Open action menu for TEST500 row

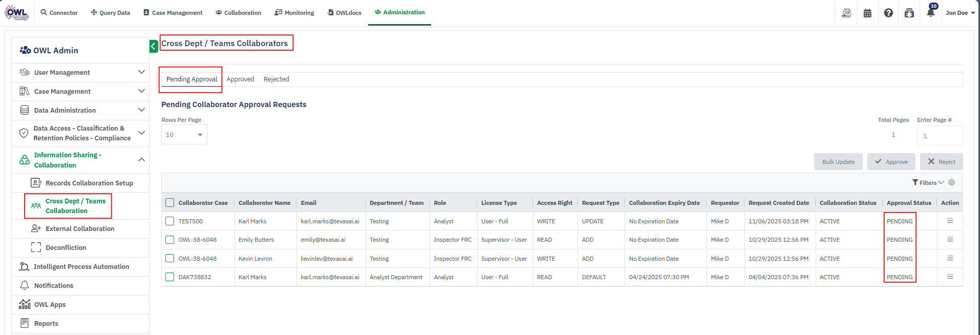[x=950, y=221]
